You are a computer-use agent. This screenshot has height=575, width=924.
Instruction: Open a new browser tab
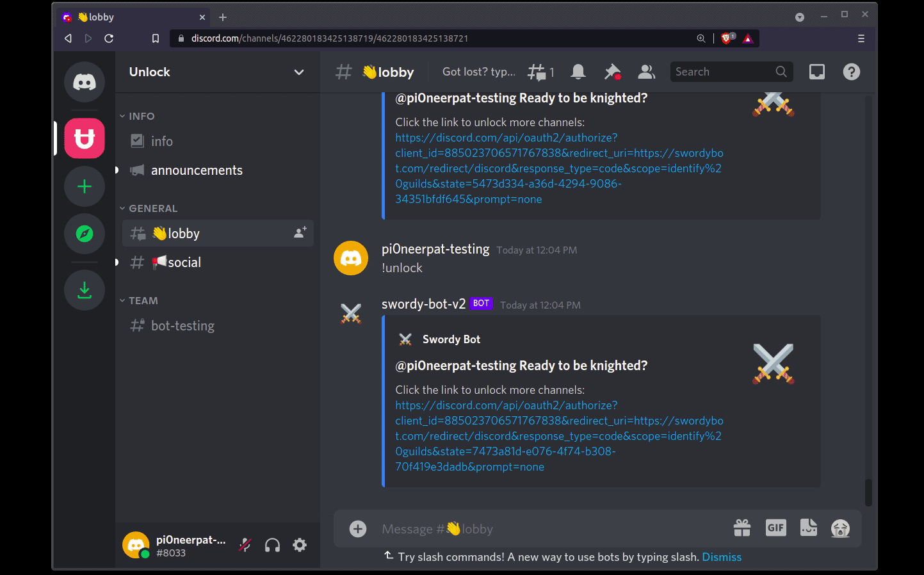coord(223,17)
